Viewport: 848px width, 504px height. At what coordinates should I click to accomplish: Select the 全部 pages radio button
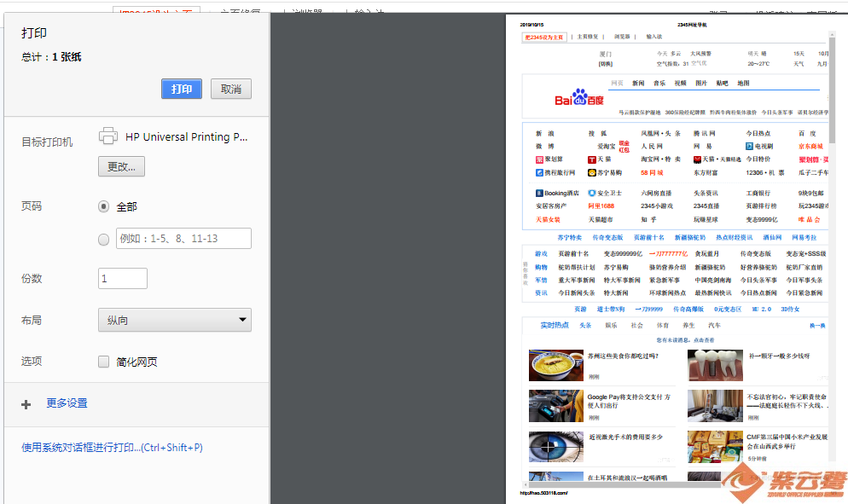(x=104, y=206)
